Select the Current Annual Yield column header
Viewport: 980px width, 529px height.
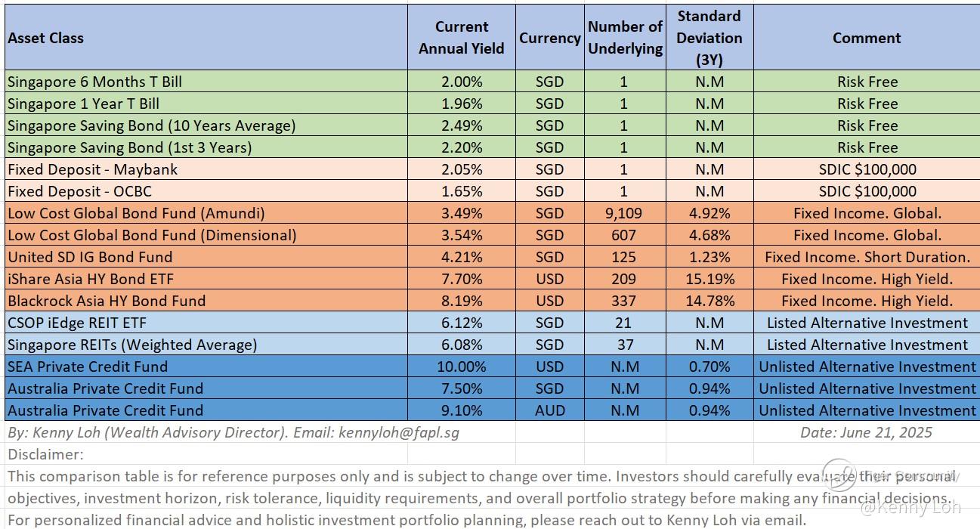(461, 38)
